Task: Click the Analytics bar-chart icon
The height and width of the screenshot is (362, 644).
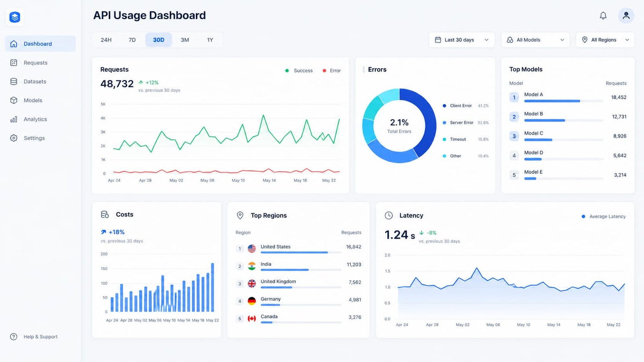Action: [x=14, y=119]
